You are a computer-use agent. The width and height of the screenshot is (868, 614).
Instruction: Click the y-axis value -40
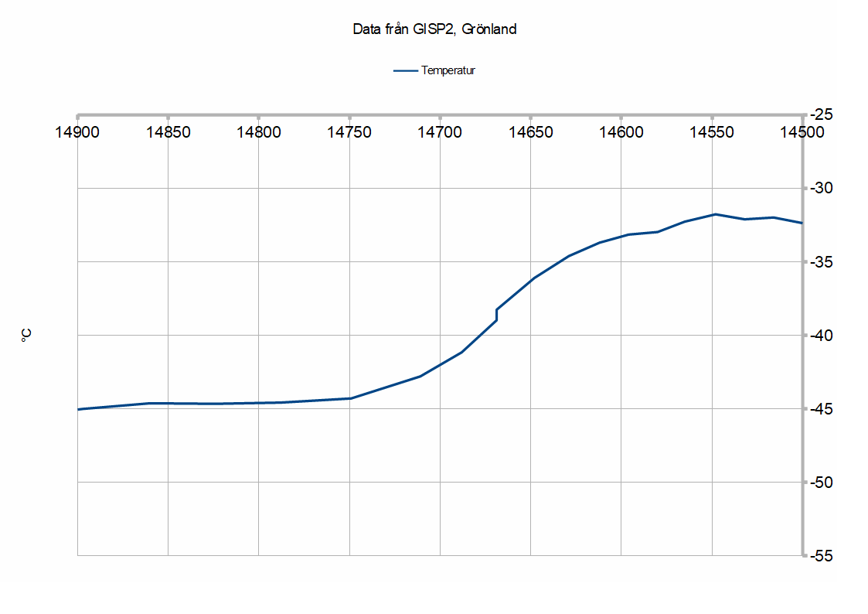[x=822, y=336]
